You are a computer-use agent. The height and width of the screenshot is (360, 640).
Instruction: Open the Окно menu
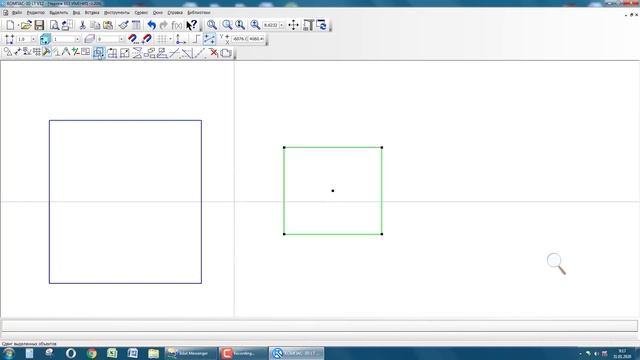(158, 13)
